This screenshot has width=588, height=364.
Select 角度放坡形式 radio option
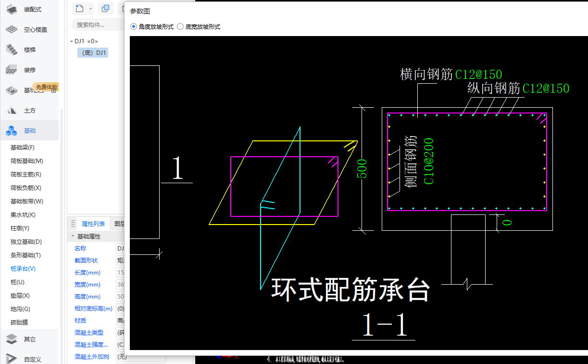point(151,27)
